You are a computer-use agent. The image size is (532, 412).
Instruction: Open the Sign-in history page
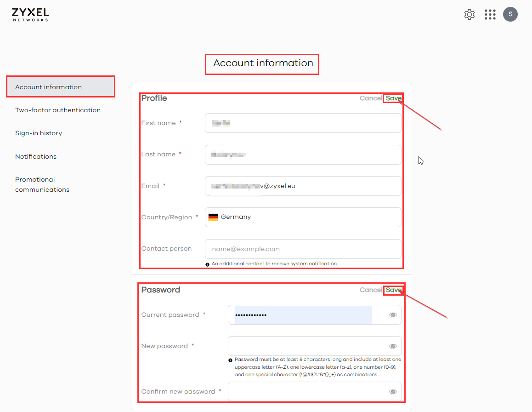pyautogui.click(x=39, y=133)
